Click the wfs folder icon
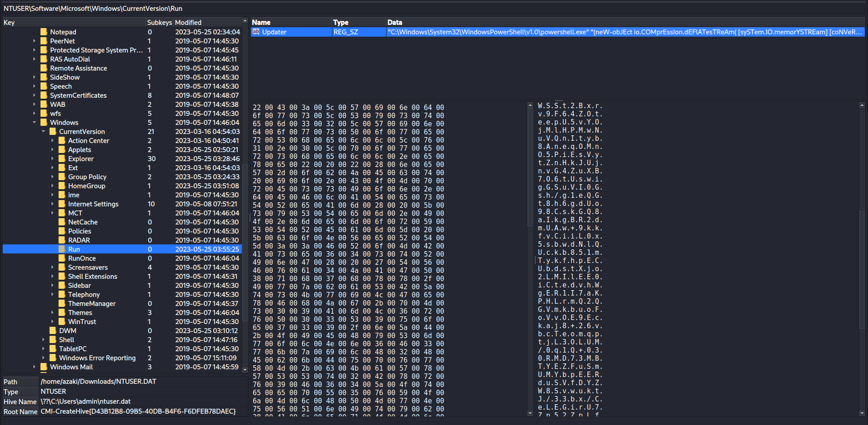The height and width of the screenshot is (425, 868). 44,113
